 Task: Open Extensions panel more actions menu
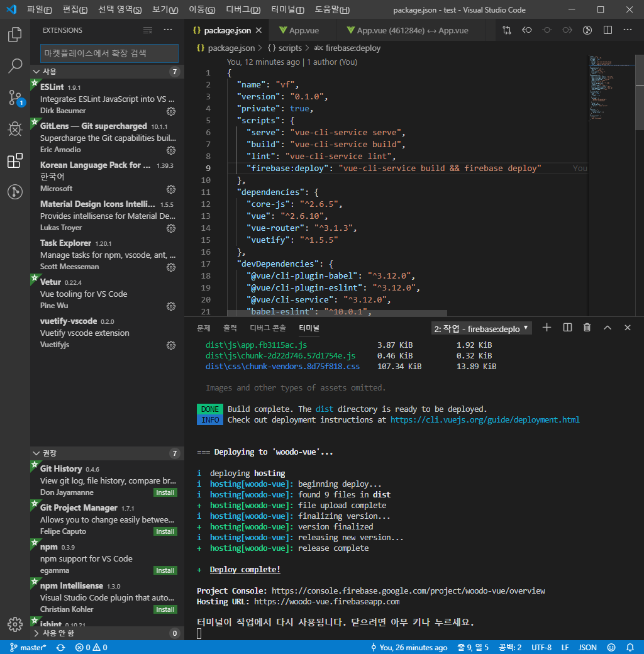[x=168, y=30]
